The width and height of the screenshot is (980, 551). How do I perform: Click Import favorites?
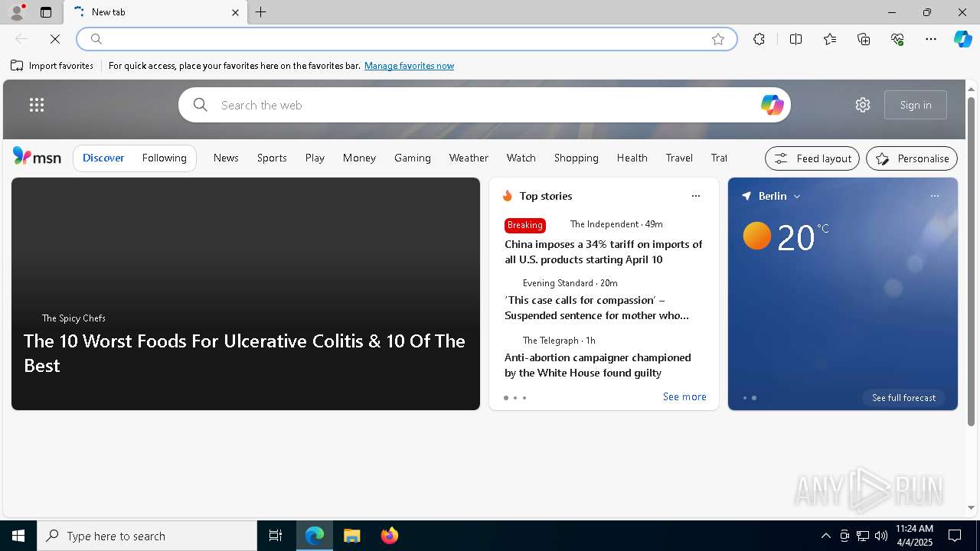(x=52, y=66)
